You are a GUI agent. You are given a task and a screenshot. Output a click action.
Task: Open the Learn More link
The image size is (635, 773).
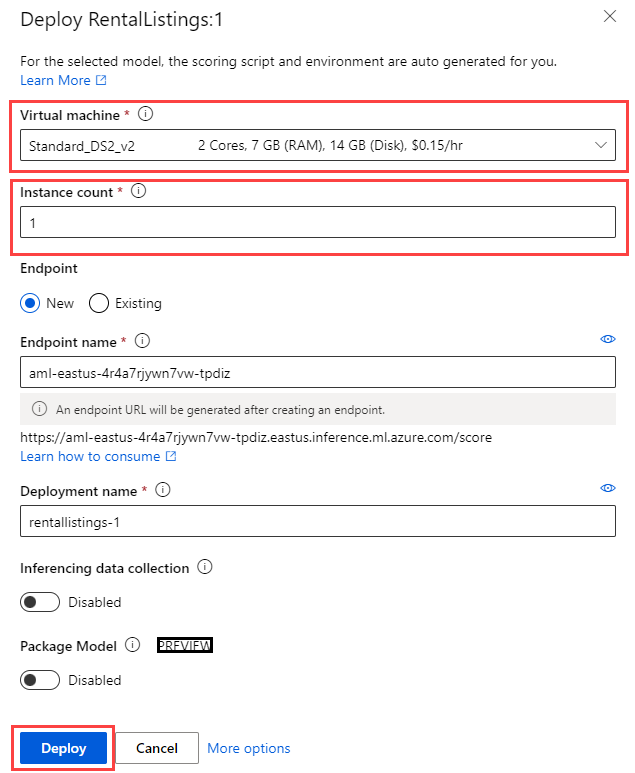click(55, 80)
